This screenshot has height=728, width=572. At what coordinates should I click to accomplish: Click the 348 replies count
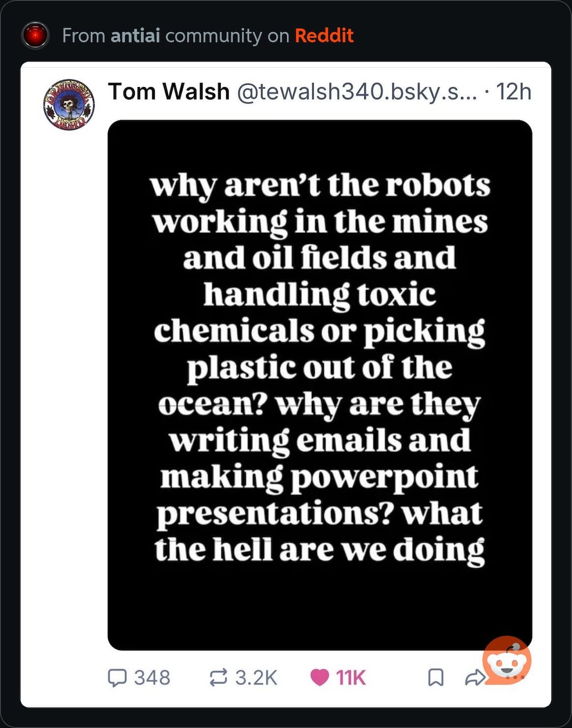click(152, 677)
